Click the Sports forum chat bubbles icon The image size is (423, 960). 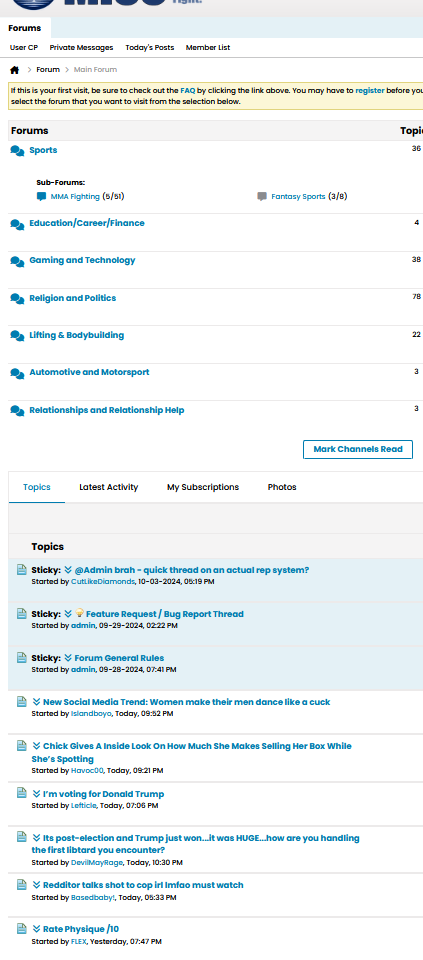17,151
